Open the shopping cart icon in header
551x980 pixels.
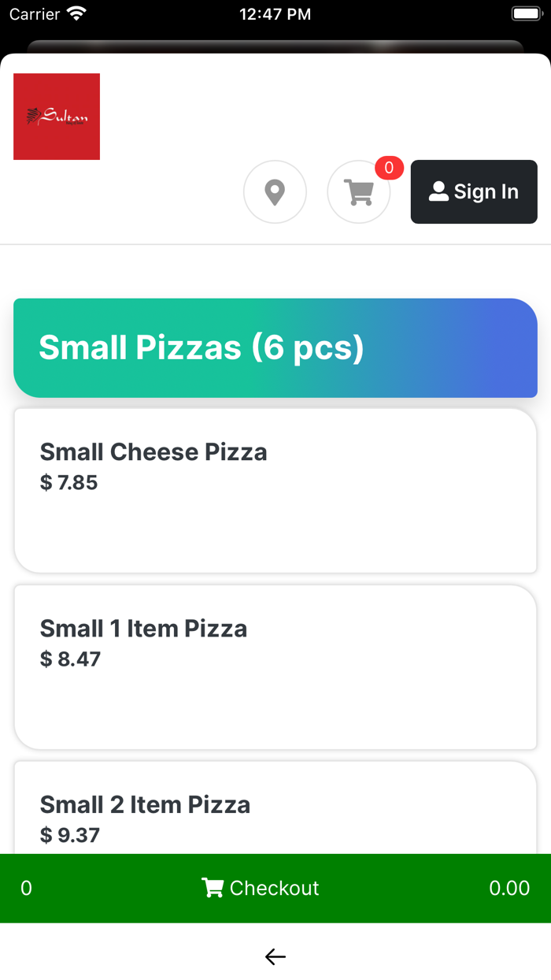(358, 193)
